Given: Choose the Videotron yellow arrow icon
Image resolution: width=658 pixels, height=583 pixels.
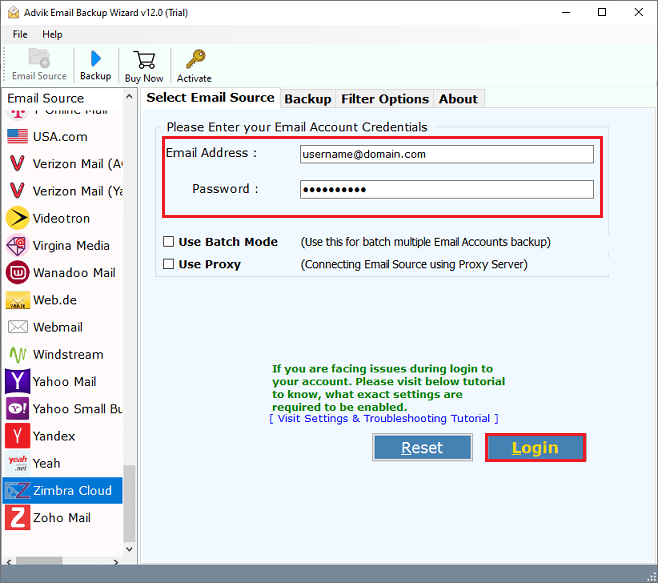Looking at the screenshot, I should click(17, 218).
